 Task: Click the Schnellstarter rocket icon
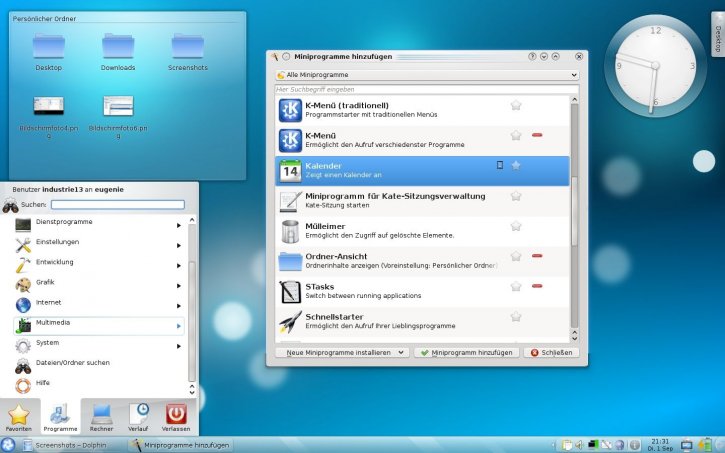click(290, 322)
